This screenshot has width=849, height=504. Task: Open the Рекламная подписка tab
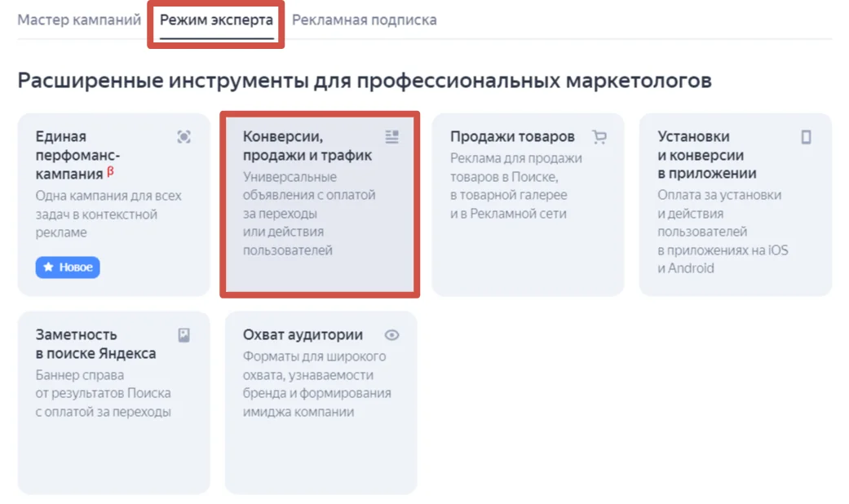[365, 20]
